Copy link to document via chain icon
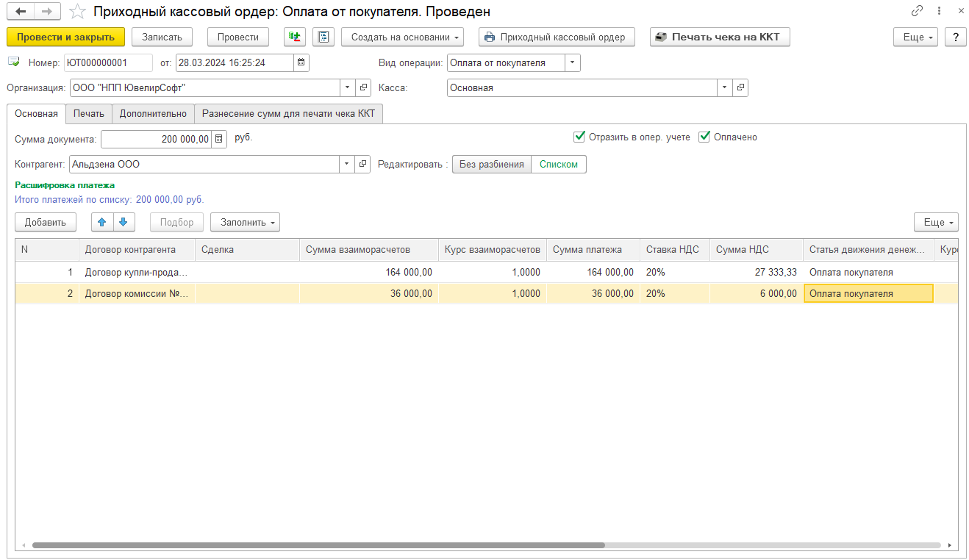This screenshot has height=560, width=969. pyautogui.click(x=917, y=11)
